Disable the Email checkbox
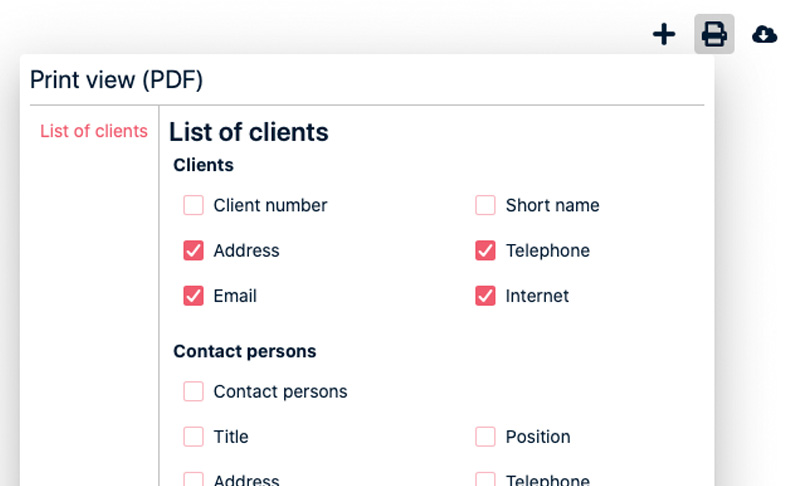800x486 pixels. click(x=193, y=296)
